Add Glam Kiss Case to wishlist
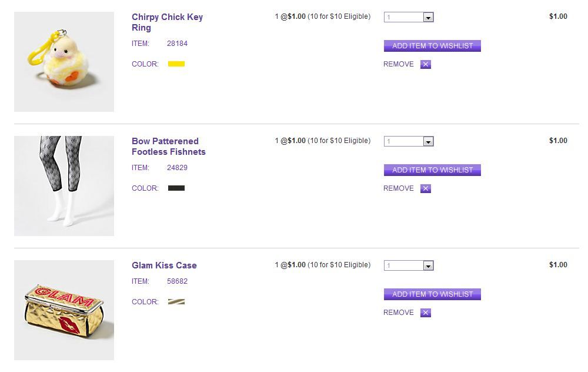 pos(432,294)
